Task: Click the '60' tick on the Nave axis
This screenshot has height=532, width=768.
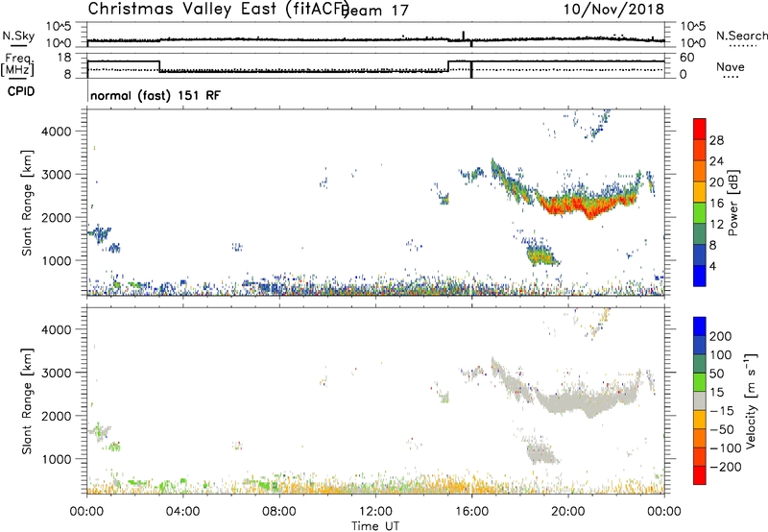Action: tap(686, 58)
